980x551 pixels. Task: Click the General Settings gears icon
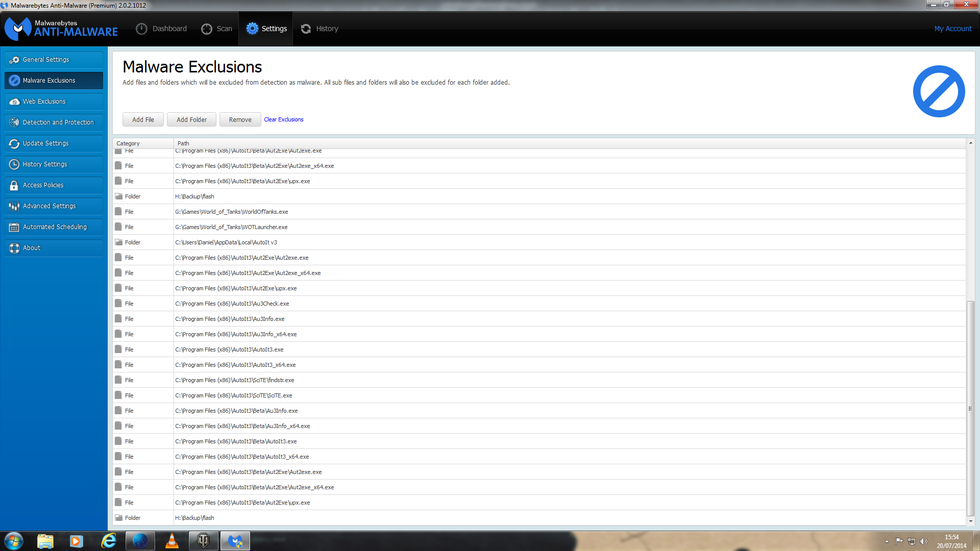pos(14,60)
